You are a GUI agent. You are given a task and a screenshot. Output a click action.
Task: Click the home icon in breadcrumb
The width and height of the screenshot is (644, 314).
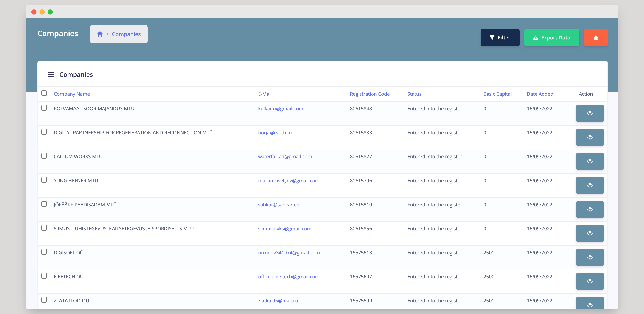click(x=100, y=34)
